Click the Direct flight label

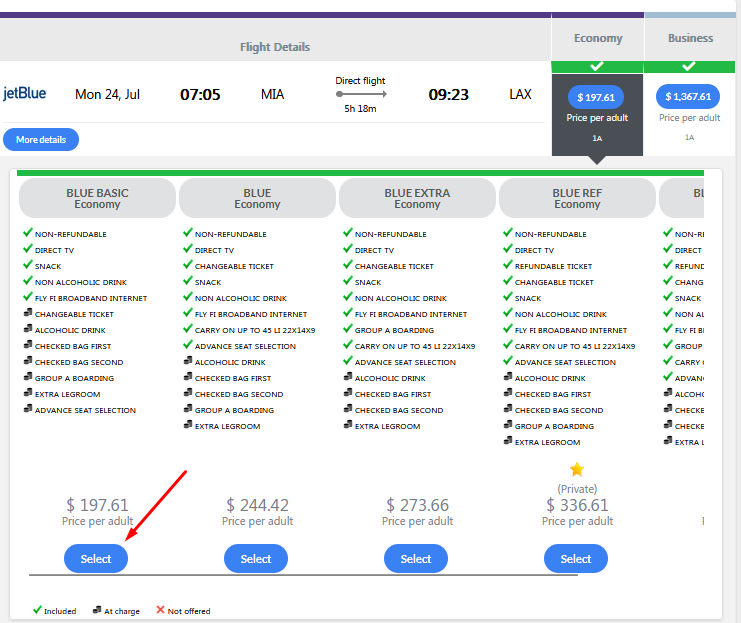coord(360,81)
